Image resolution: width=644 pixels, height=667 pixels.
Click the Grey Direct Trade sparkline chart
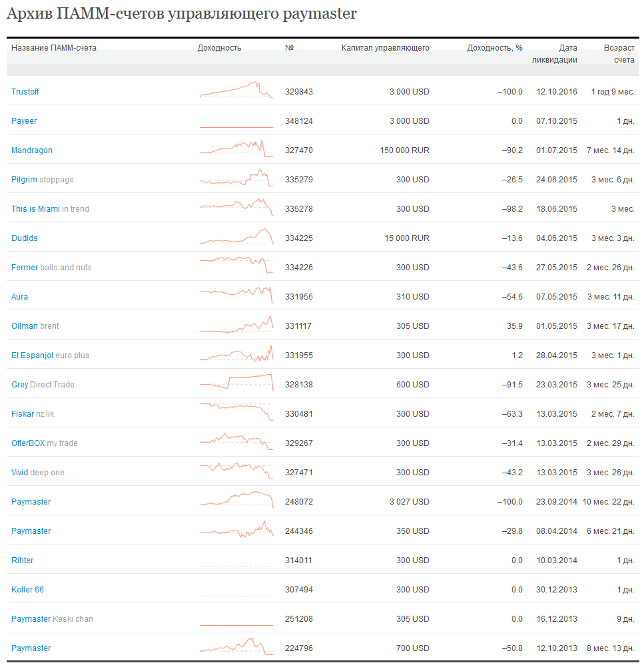click(x=236, y=382)
